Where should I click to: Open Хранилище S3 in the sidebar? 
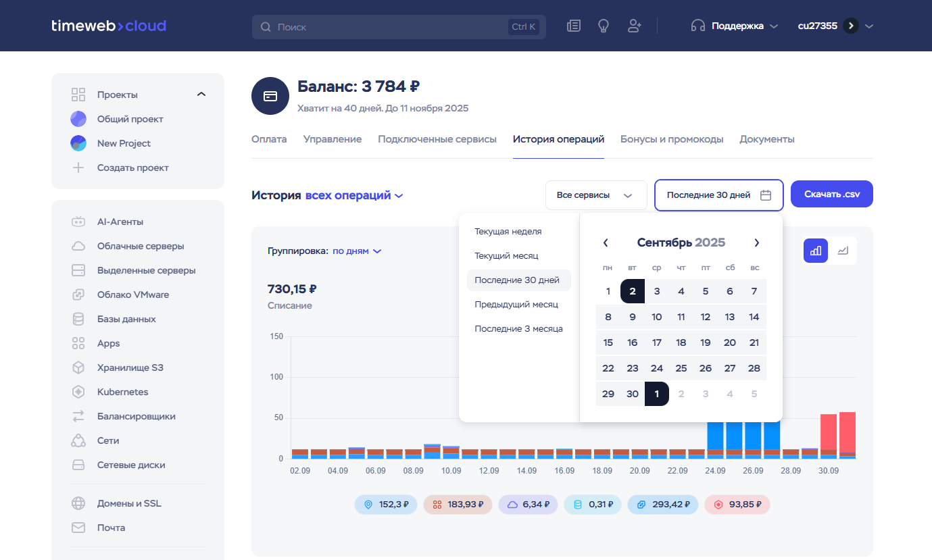[x=130, y=367]
